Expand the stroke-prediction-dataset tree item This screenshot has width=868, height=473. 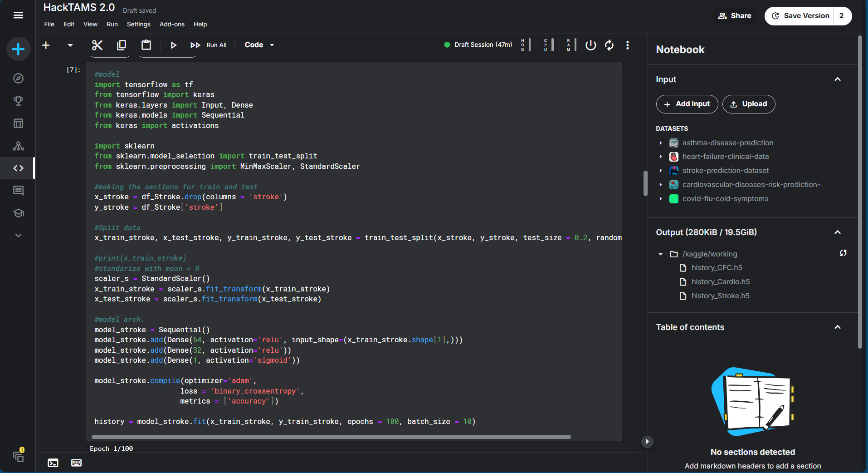(x=661, y=171)
